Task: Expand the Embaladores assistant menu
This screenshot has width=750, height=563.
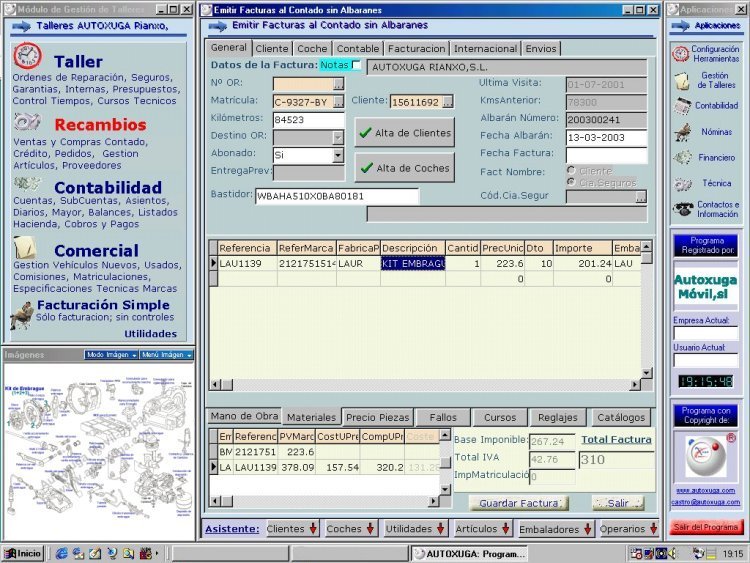Action: pyautogui.click(x=556, y=529)
